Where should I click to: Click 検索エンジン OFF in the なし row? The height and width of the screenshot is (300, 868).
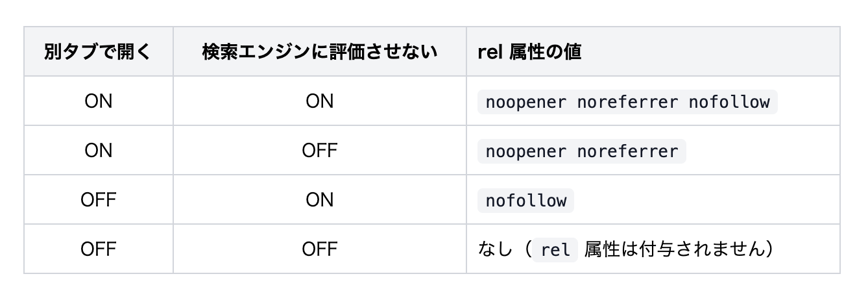pos(319,250)
